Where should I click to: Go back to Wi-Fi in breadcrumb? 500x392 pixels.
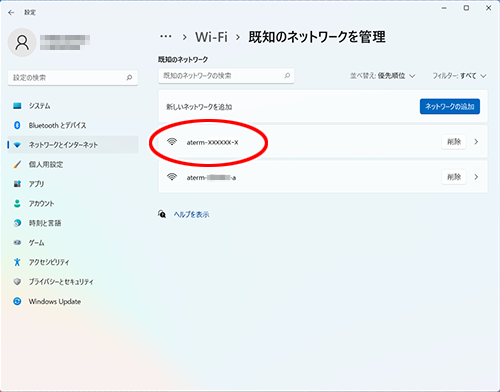(211, 37)
